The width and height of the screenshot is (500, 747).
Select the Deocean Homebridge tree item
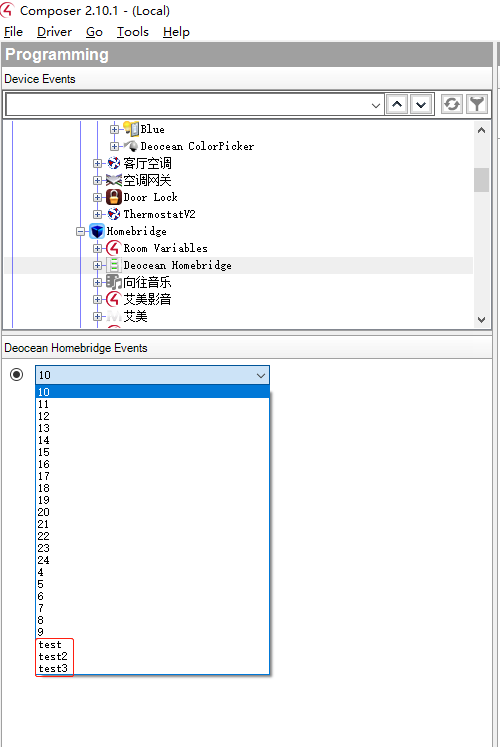177,265
